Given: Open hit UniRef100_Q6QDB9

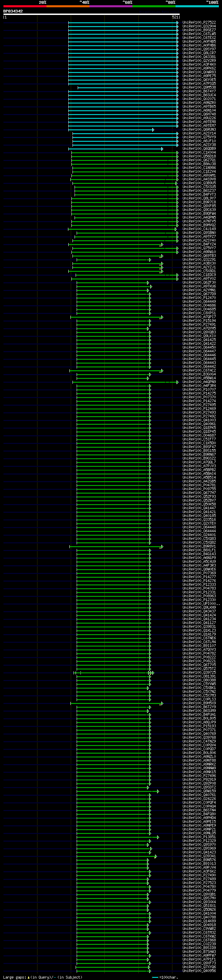Looking at the screenshot, I should [199, 149].
